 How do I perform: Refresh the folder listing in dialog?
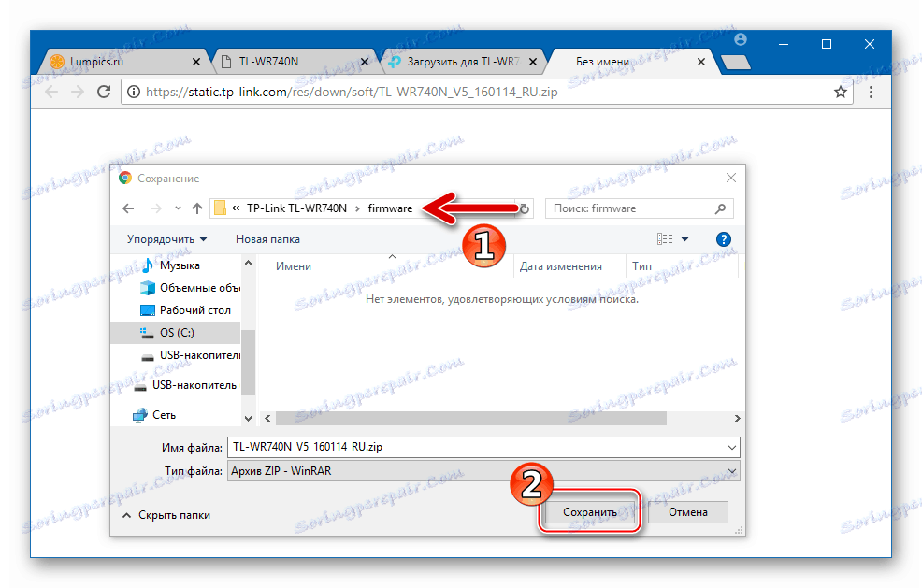pyautogui.click(x=524, y=208)
